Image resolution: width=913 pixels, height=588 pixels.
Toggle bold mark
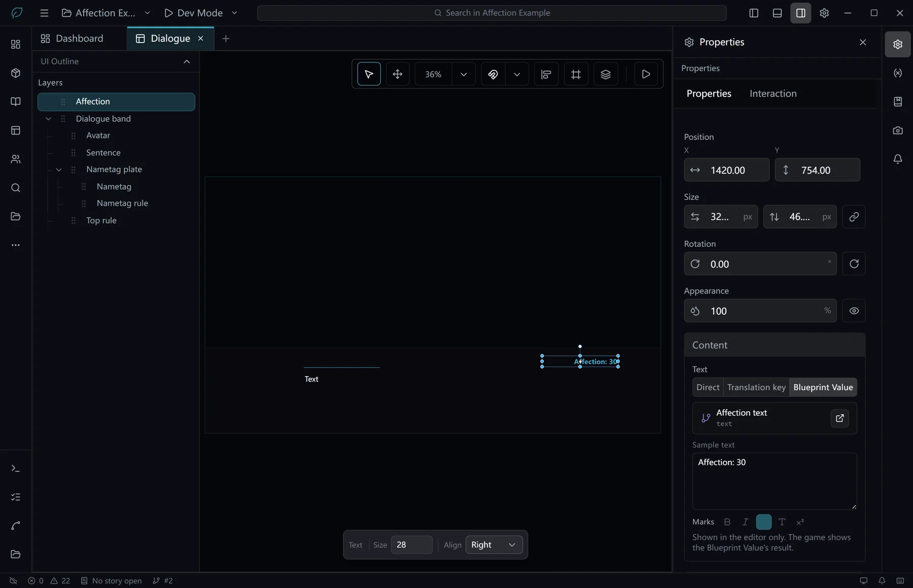727,522
